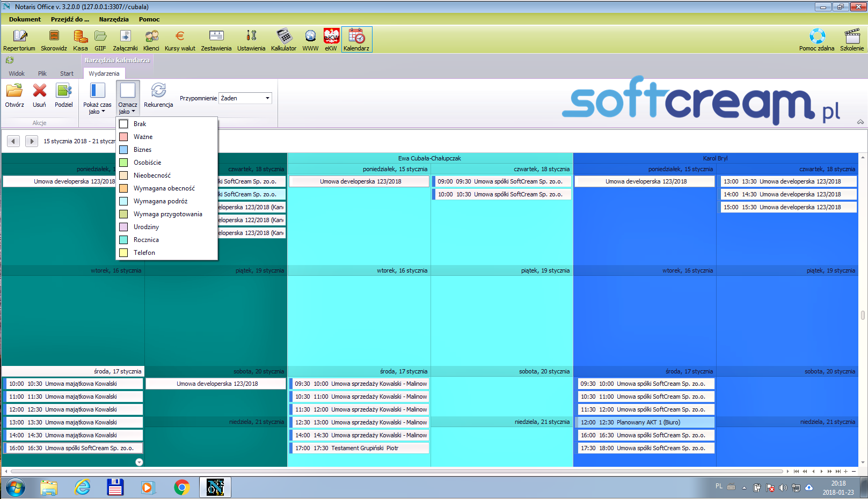This screenshot has height=499, width=868.
Task: Open Załączniki attachments
Action: tap(125, 40)
